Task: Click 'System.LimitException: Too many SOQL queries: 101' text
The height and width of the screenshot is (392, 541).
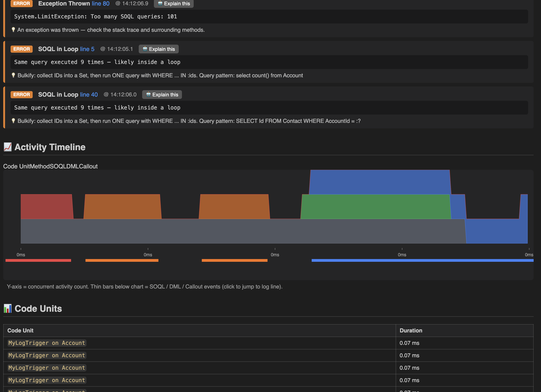Action: pyautogui.click(x=95, y=17)
